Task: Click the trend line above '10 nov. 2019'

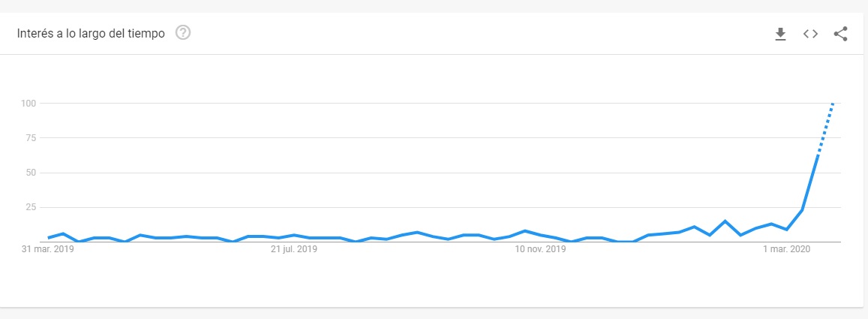Action: point(540,235)
